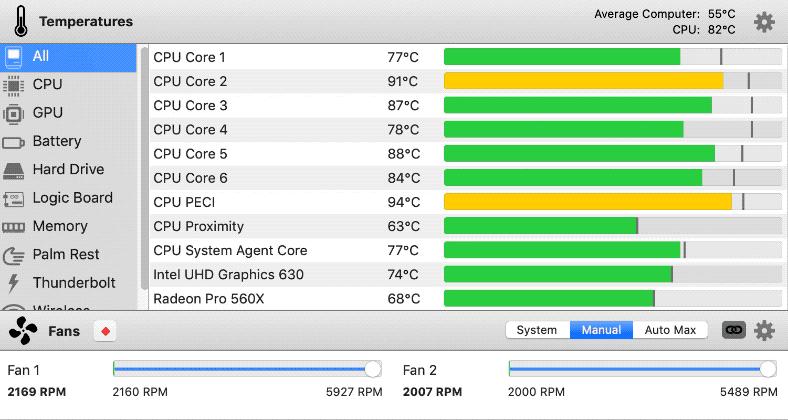Select Memory sensors in sidebar
The height and width of the screenshot is (420, 788).
click(x=60, y=226)
